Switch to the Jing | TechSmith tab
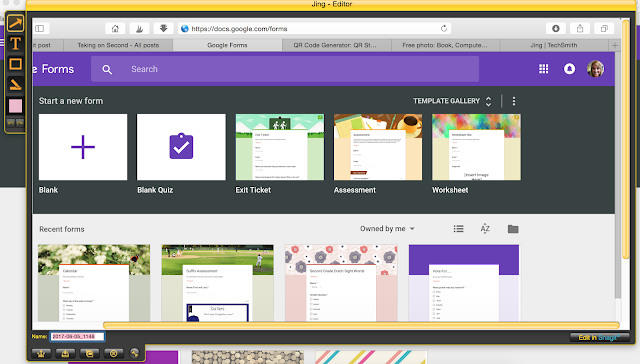The height and width of the screenshot is (364, 640). (553, 45)
